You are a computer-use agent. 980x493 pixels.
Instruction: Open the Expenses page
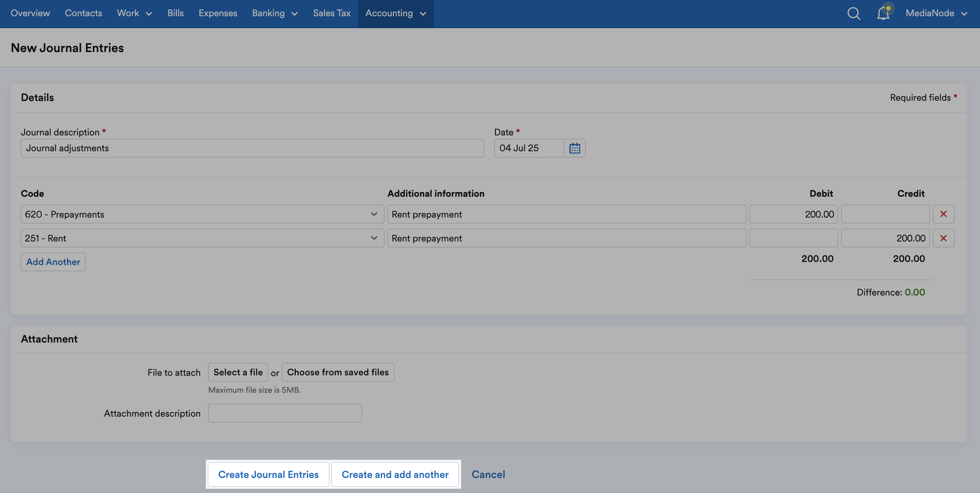(x=218, y=13)
